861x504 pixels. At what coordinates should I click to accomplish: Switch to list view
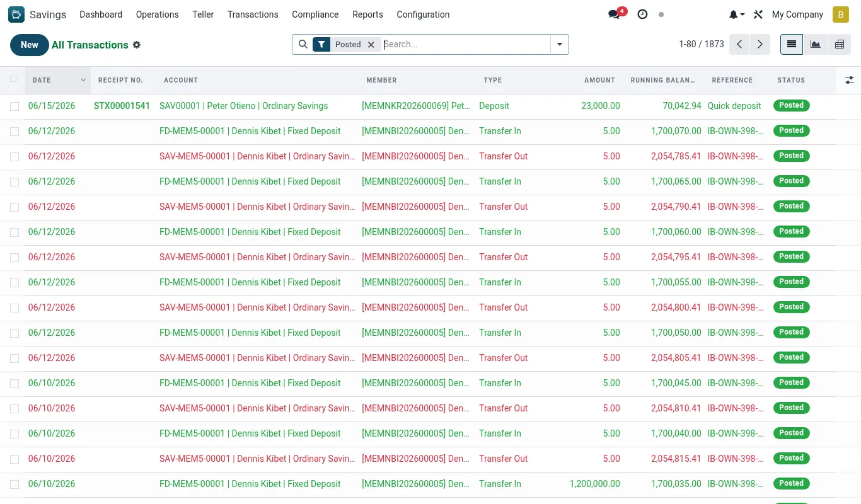[792, 44]
